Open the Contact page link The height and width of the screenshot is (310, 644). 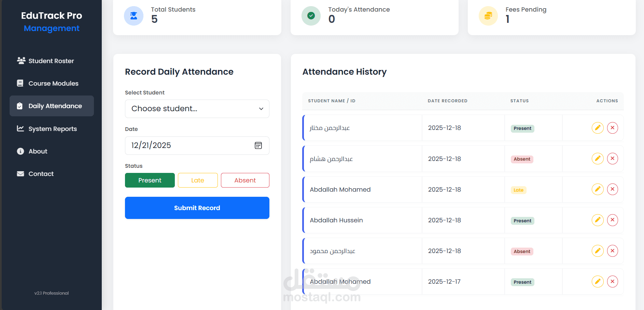pyautogui.click(x=41, y=174)
